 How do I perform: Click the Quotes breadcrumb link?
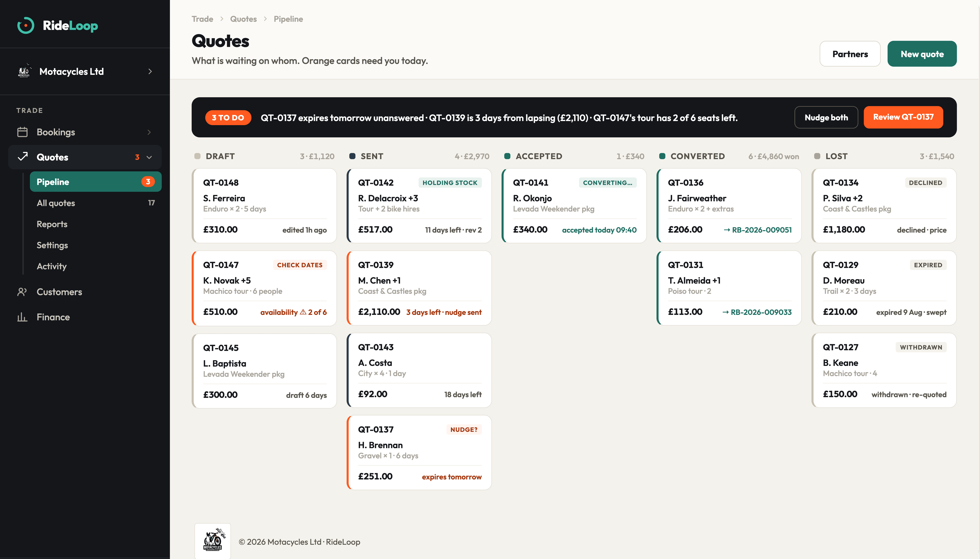243,19
